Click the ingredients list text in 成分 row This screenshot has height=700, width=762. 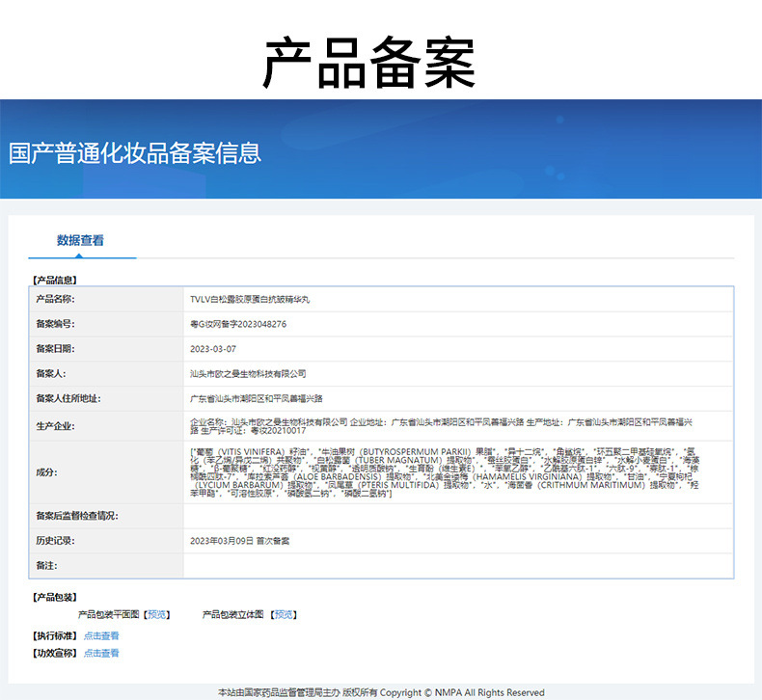(x=444, y=472)
